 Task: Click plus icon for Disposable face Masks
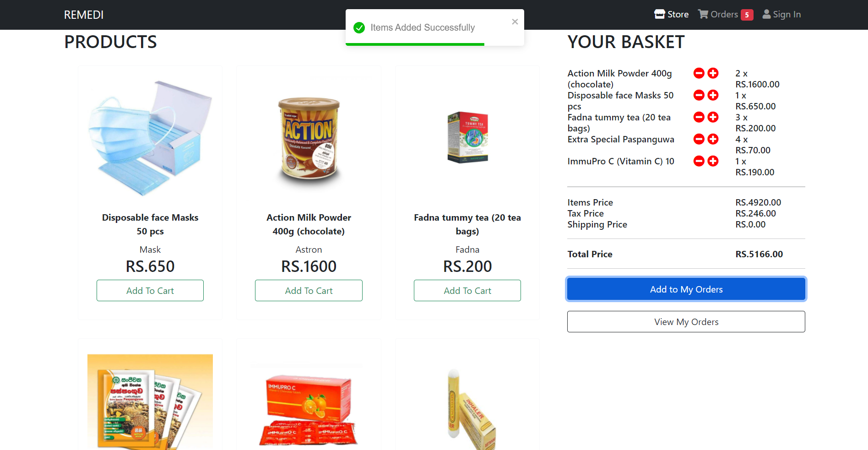[x=713, y=95]
